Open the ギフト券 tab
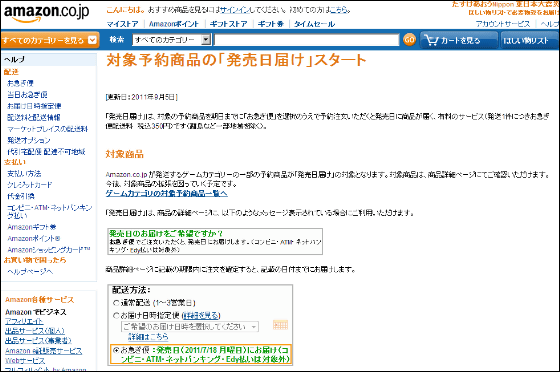This screenshot has height=372, width=560. click(271, 24)
